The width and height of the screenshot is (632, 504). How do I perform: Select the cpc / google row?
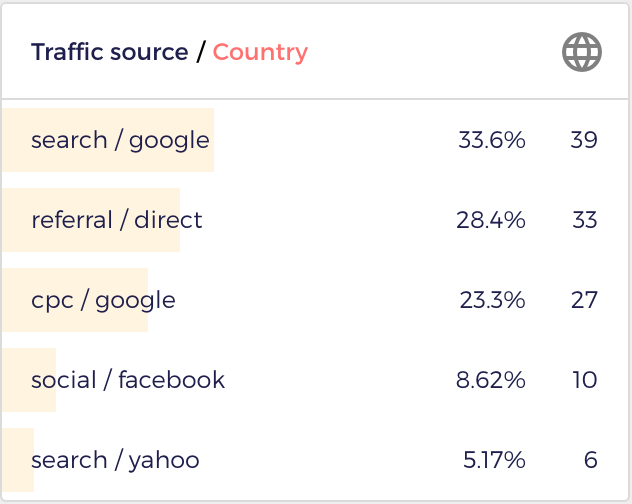(315, 300)
